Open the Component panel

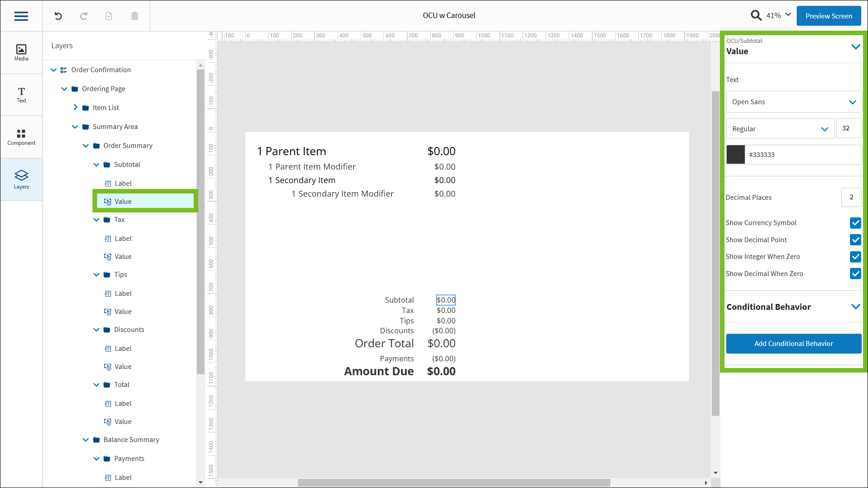click(x=21, y=137)
